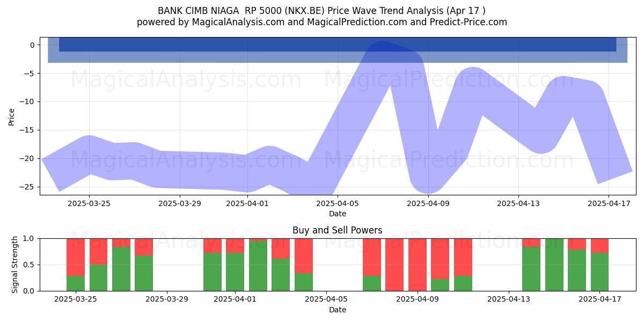Click '2025-04-13' under the price wave chart
The height and width of the screenshot is (322, 644).
(518, 203)
